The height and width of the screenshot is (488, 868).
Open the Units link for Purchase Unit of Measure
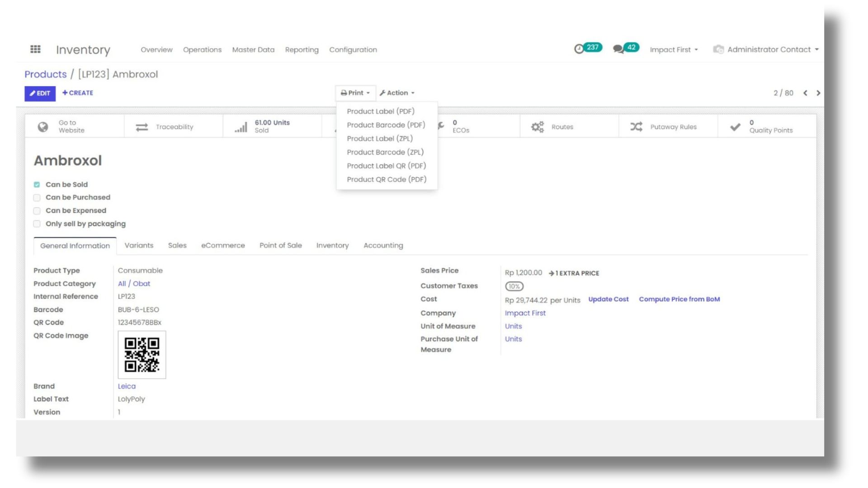pyautogui.click(x=513, y=339)
